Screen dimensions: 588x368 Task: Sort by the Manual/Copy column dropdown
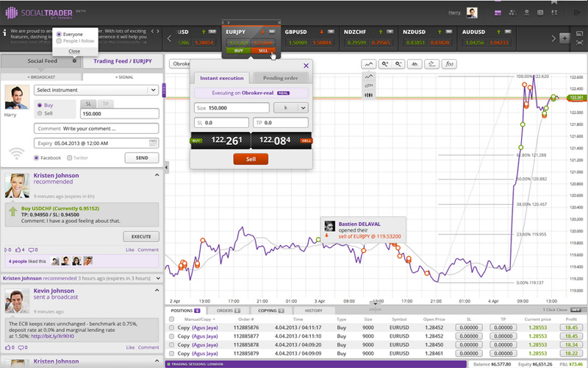click(200, 319)
